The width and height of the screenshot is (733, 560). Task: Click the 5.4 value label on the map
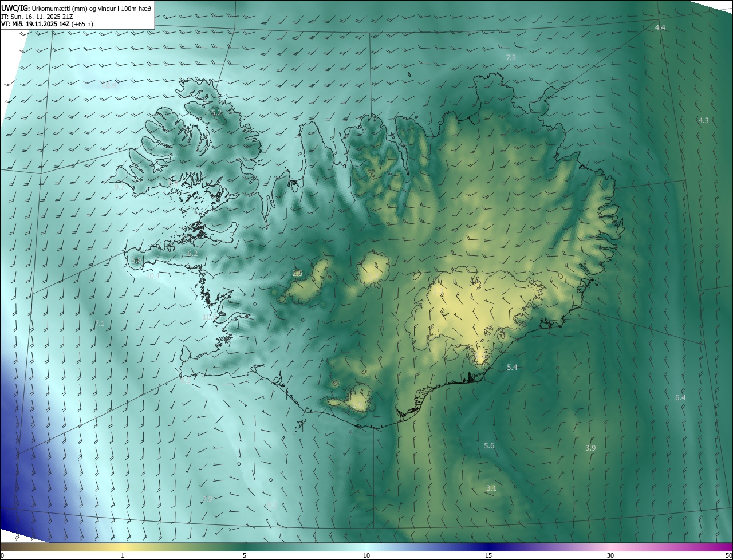512,367
